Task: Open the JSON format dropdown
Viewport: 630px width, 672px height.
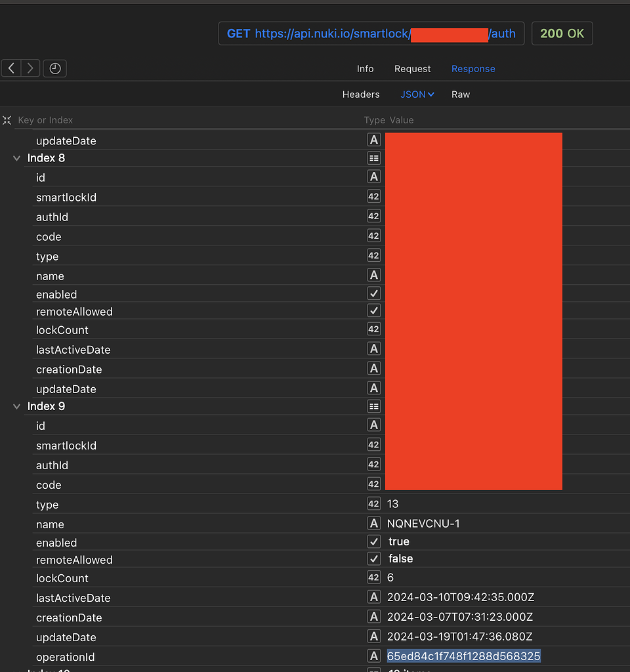Action: 417,94
